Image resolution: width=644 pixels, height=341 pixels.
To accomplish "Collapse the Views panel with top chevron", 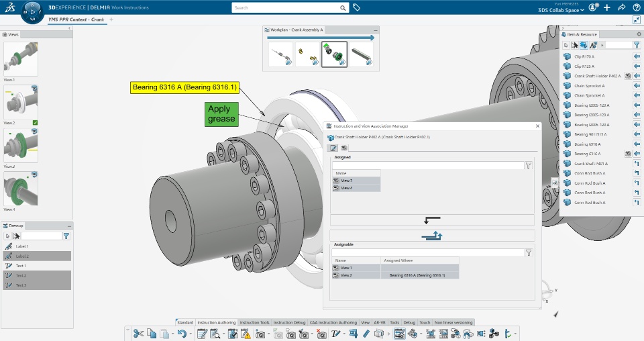I will click(x=69, y=28).
